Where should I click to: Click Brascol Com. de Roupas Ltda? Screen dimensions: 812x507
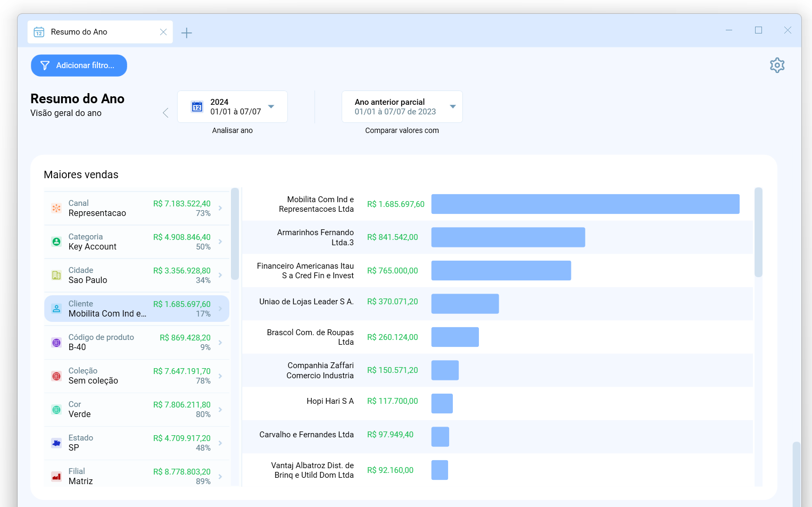310,337
